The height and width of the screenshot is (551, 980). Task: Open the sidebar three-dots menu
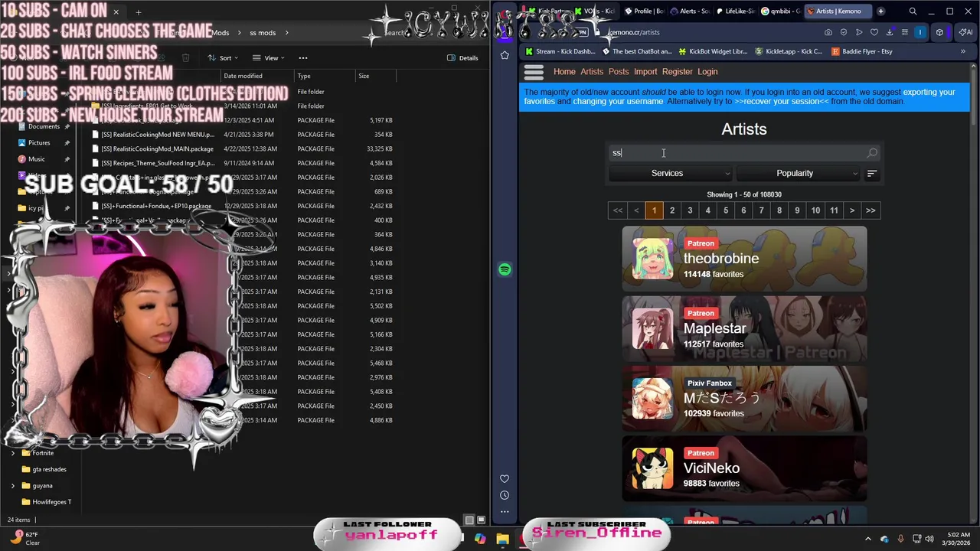(x=505, y=511)
